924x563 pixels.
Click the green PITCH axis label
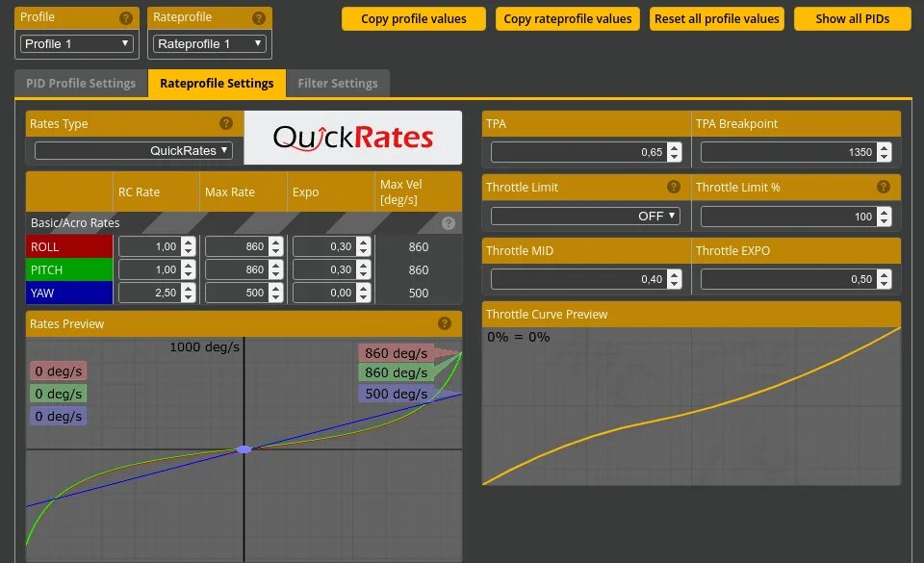tap(69, 269)
